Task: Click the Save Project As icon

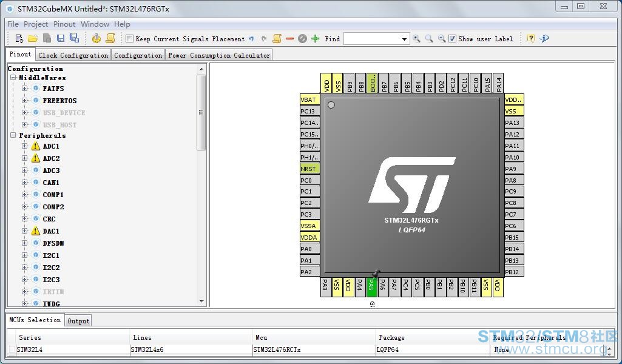Action: coord(74,38)
